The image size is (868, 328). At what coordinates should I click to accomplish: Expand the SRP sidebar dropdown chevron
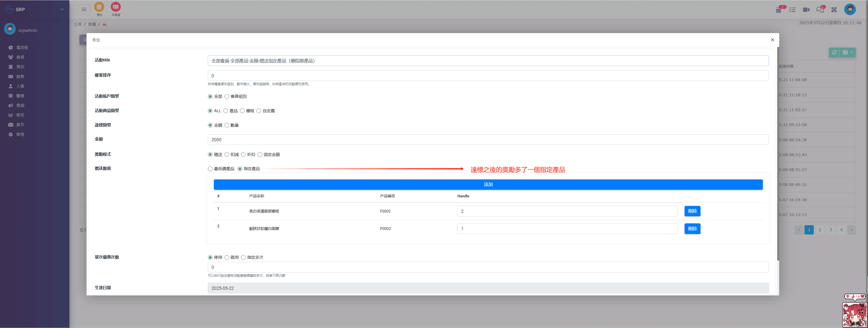click(x=62, y=9)
